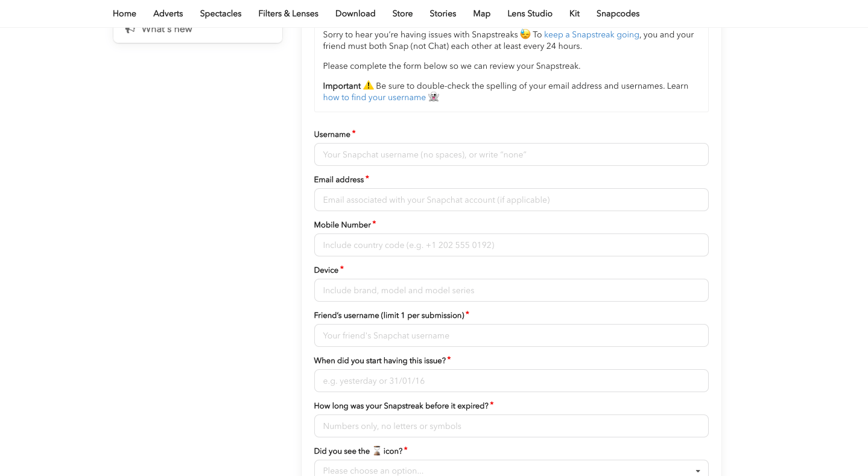Open the hourglass icon dropdown arrow
The image size is (868, 476).
pos(697,471)
